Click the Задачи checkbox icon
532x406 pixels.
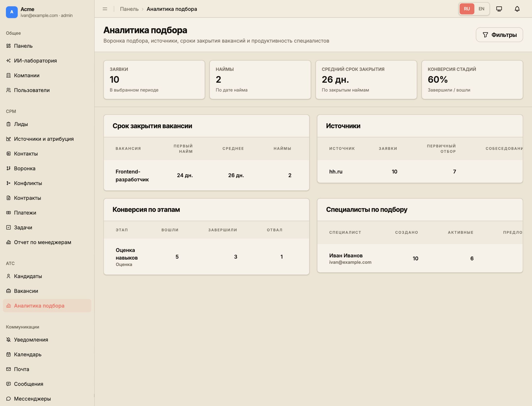[9, 227]
